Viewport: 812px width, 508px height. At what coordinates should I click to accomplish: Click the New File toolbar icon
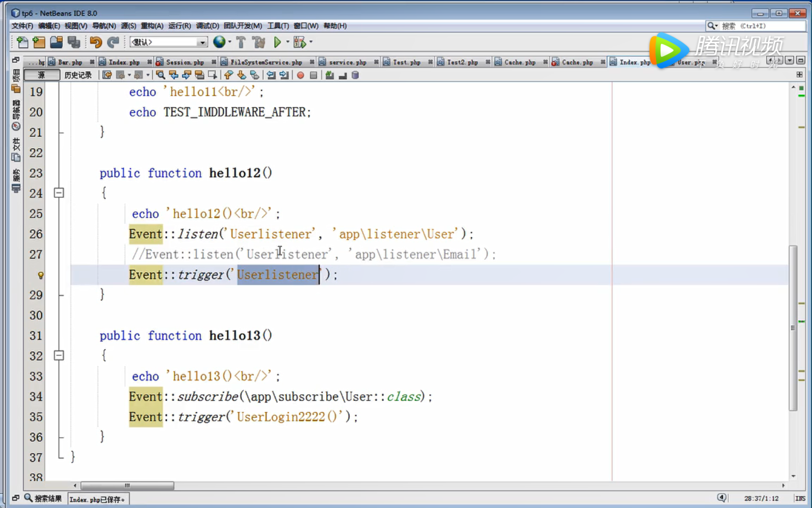(x=22, y=43)
